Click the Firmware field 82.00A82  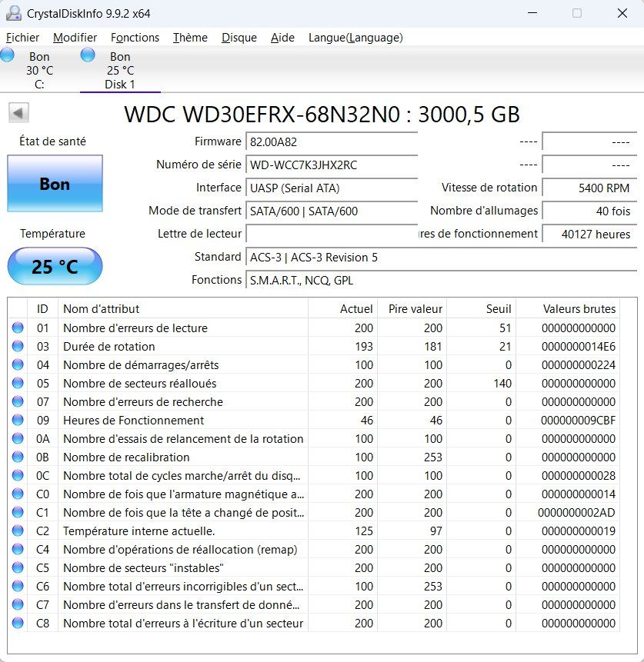tap(332, 141)
